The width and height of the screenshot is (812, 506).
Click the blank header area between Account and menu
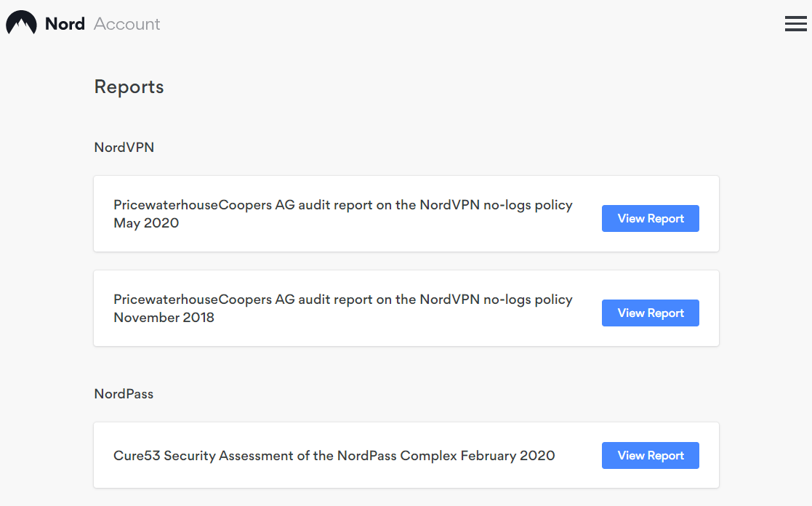[x=473, y=24]
